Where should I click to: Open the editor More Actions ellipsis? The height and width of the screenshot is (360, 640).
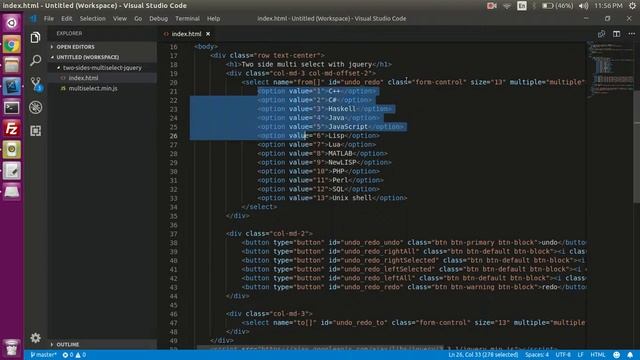(631, 34)
